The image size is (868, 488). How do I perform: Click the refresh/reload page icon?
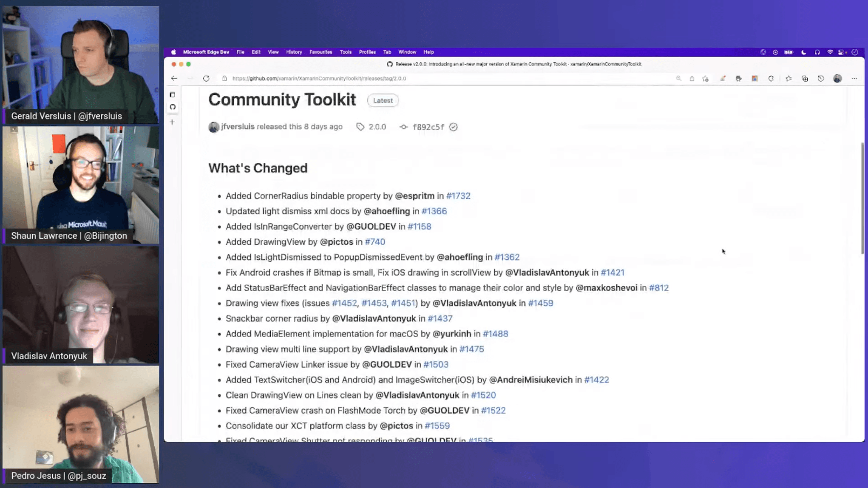click(206, 78)
